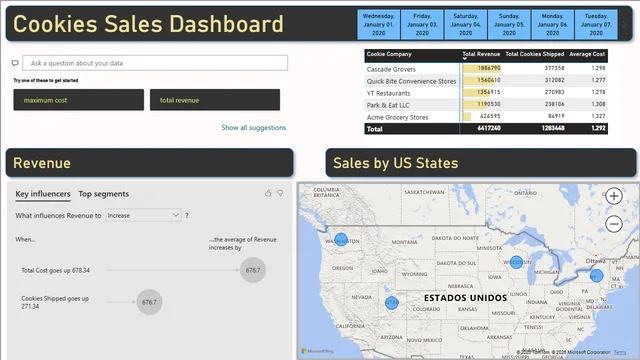Image resolution: width=640 pixels, height=360 pixels.
Task: Click the 676.7 bubble for Cookies Shipped influencer
Action: [x=149, y=302]
